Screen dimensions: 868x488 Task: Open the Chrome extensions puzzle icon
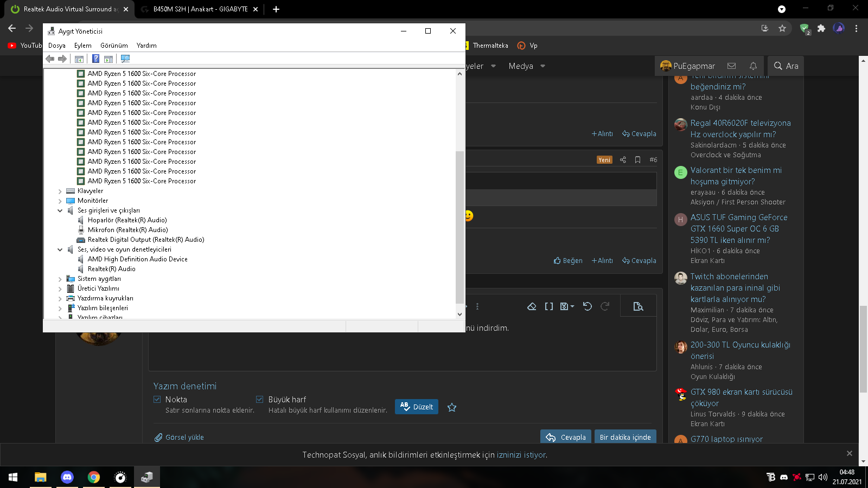coord(821,28)
